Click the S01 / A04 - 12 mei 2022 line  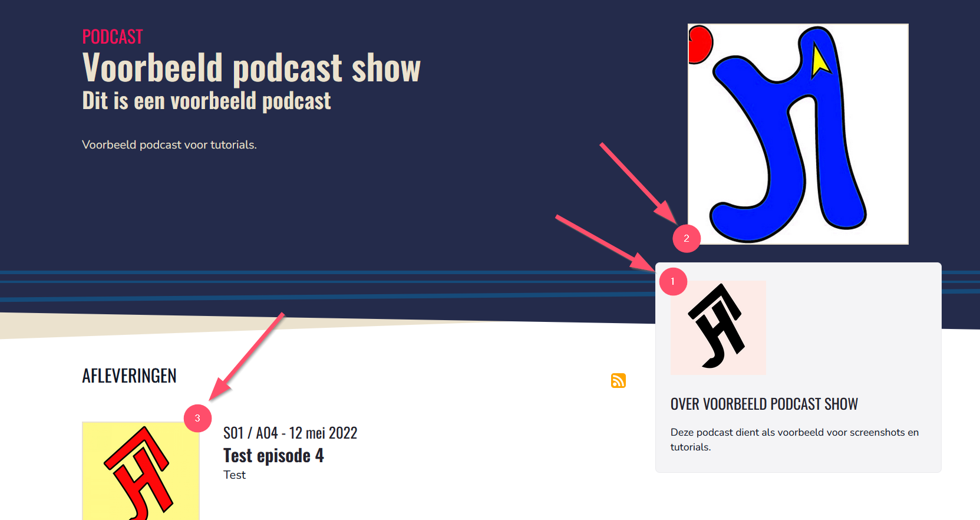pos(291,433)
